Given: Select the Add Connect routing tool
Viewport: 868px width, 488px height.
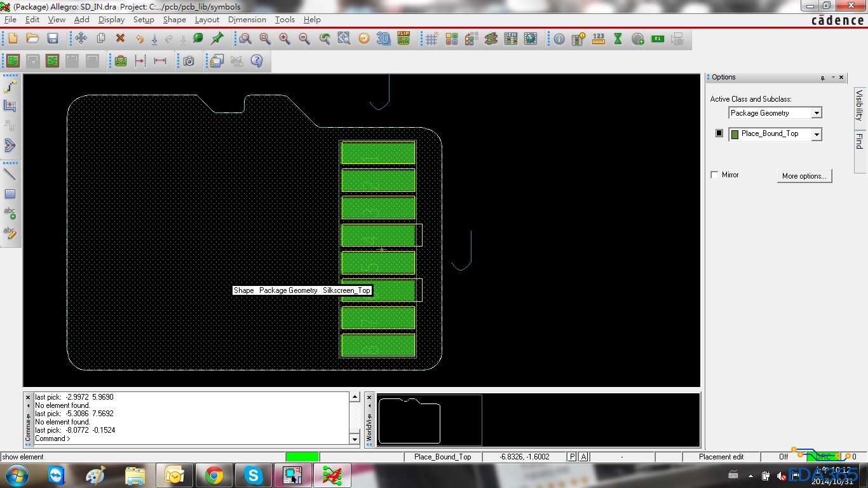Looking at the screenshot, I should point(10,86).
